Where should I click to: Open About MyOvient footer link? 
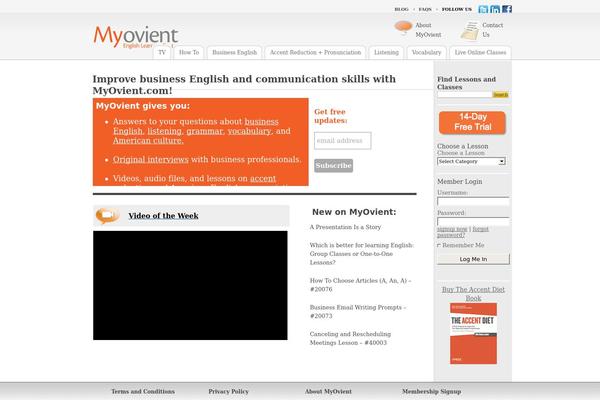(x=328, y=391)
